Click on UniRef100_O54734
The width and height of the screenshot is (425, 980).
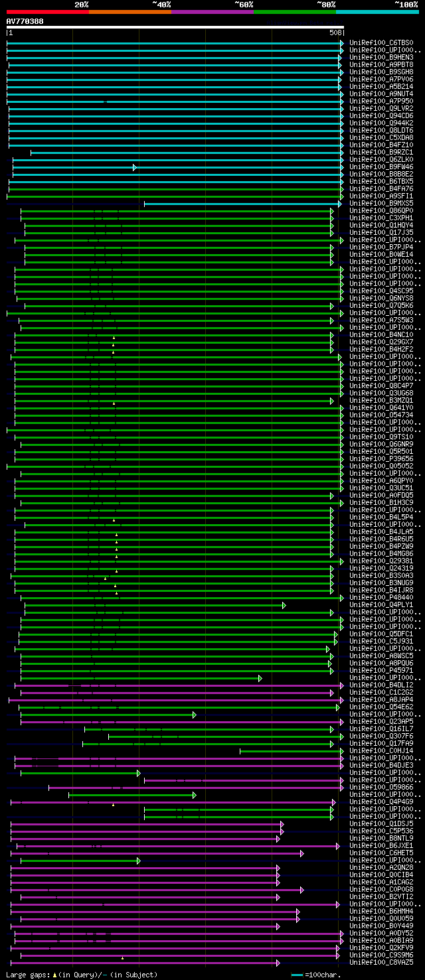[381, 415]
